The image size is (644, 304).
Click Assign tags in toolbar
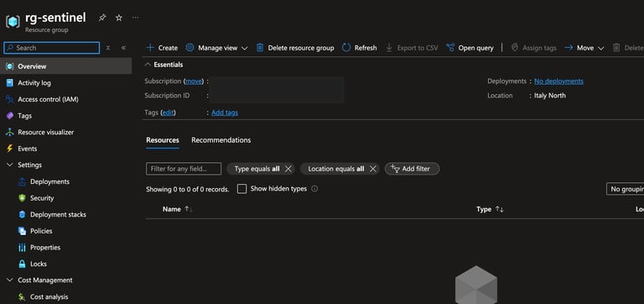coord(533,48)
